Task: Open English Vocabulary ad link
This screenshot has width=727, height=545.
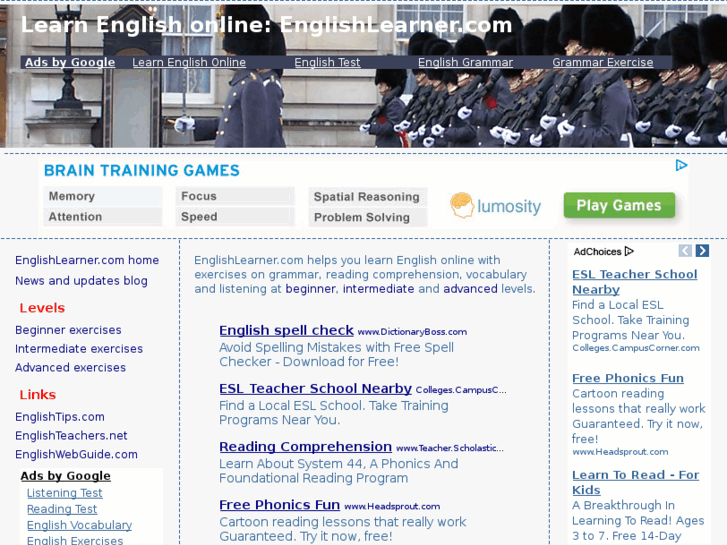Action: 79,525
